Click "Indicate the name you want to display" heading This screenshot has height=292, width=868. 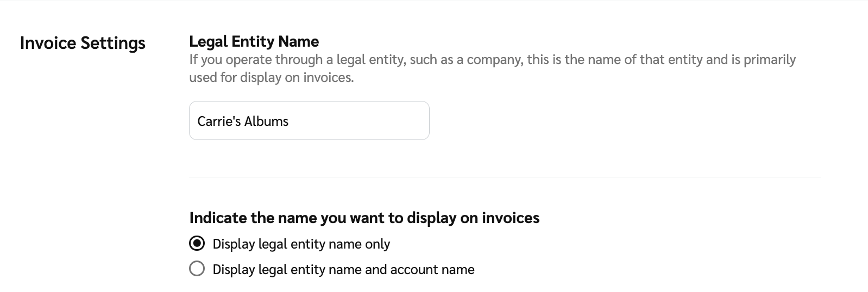tap(364, 218)
